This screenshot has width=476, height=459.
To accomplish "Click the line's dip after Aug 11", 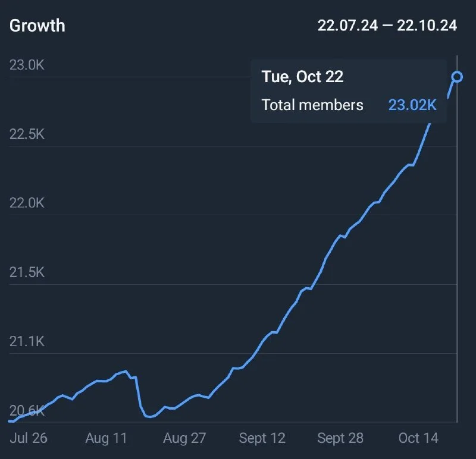I will pyautogui.click(x=151, y=416).
